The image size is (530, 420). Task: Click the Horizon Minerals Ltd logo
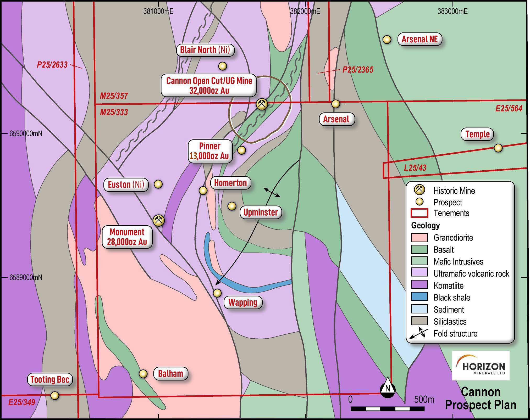pos(481,366)
